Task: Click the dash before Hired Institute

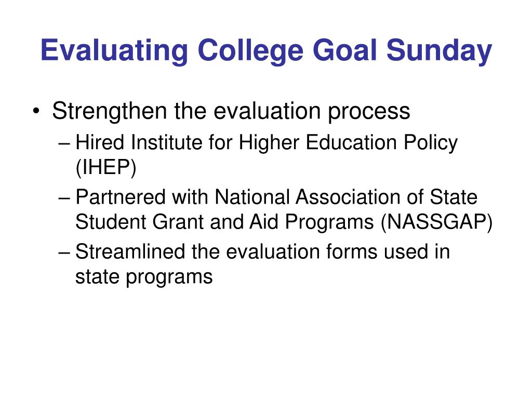Action: click(x=64, y=144)
